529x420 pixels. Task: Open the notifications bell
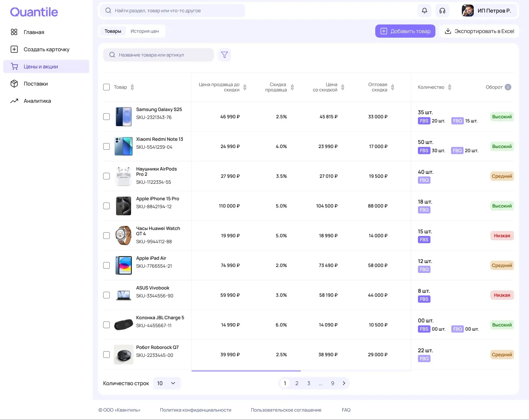[425, 11]
